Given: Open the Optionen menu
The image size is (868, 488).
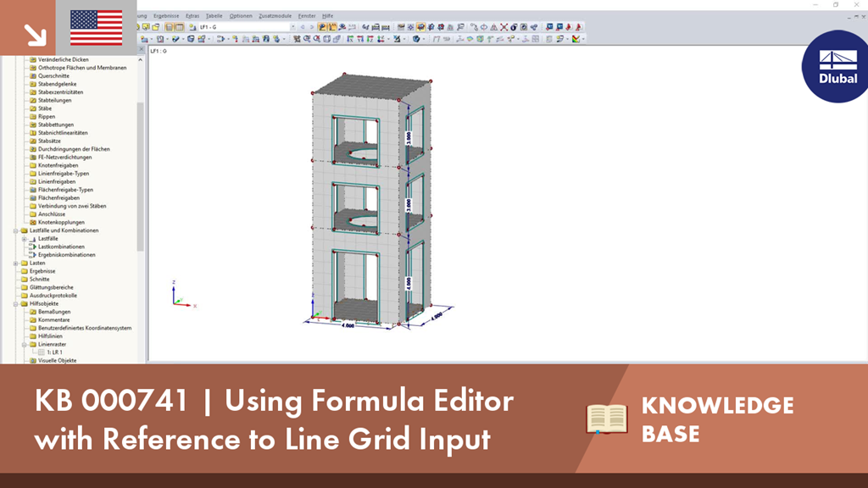Looking at the screenshot, I should (x=240, y=16).
